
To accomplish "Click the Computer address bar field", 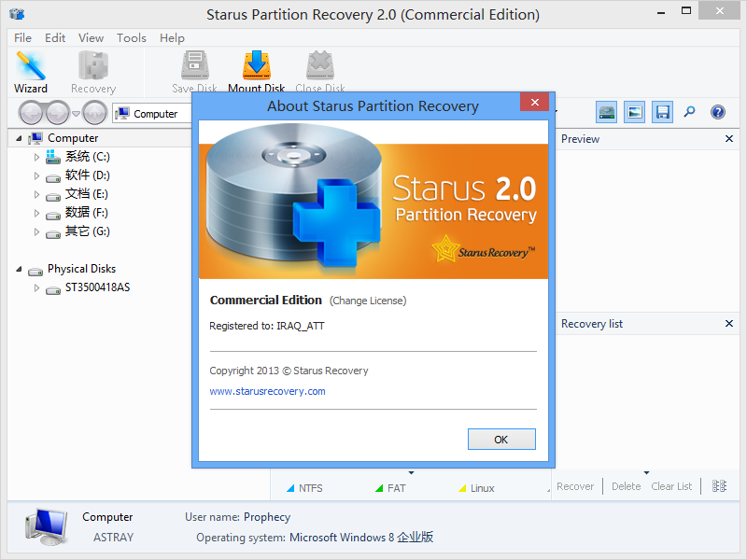I will point(152,114).
